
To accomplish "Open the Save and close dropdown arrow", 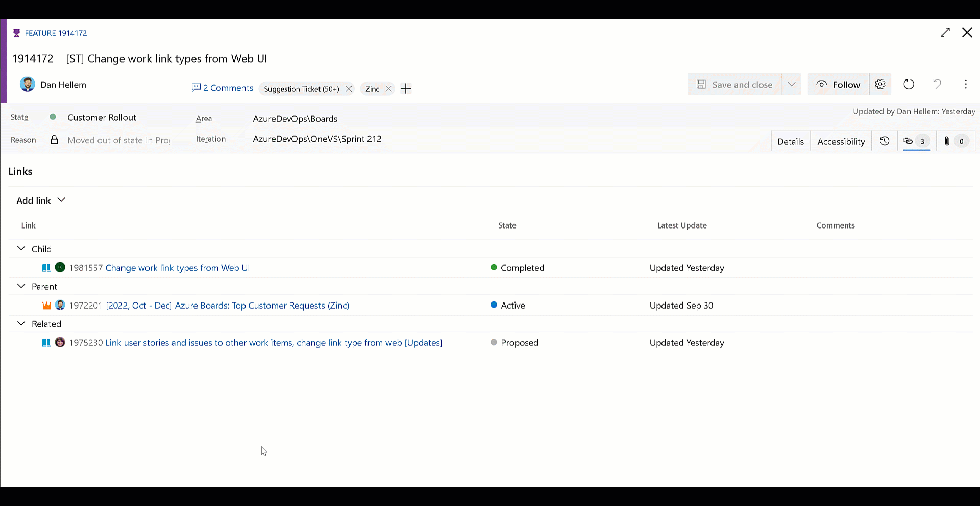I will pos(792,84).
